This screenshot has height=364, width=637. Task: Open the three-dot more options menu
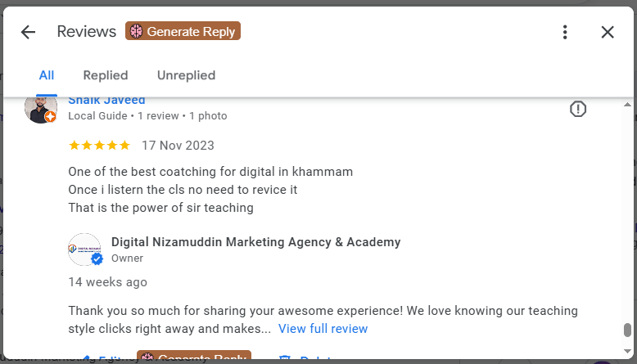coord(565,32)
